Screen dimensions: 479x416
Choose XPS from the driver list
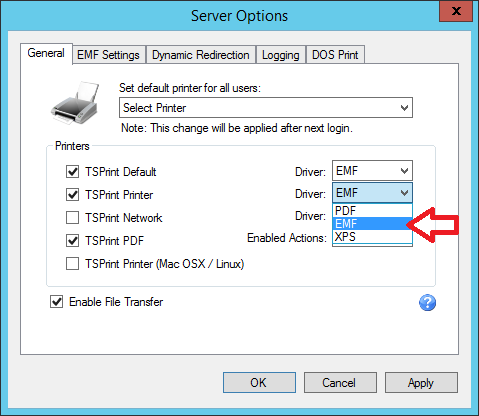[372, 237]
